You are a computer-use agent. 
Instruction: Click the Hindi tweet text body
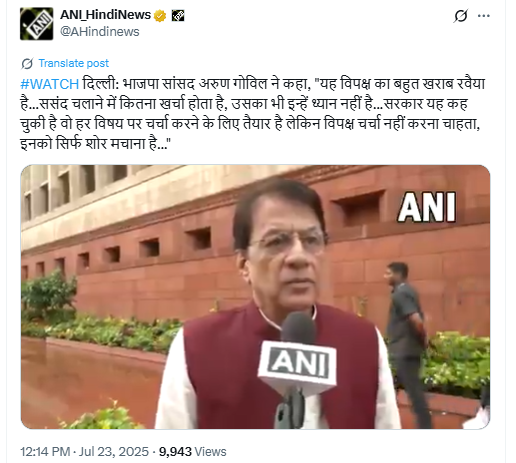[x=252, y=114]
